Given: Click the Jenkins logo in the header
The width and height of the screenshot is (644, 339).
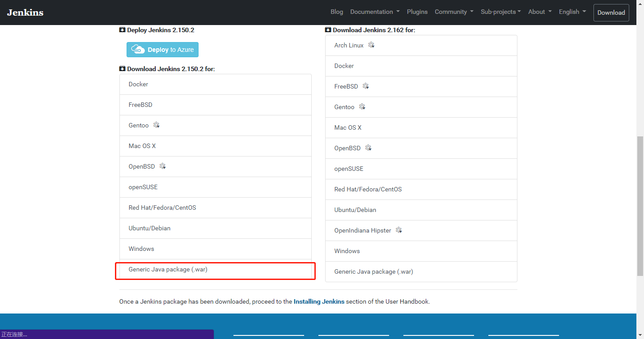Looking at the screenshot, I should point(25,12).
